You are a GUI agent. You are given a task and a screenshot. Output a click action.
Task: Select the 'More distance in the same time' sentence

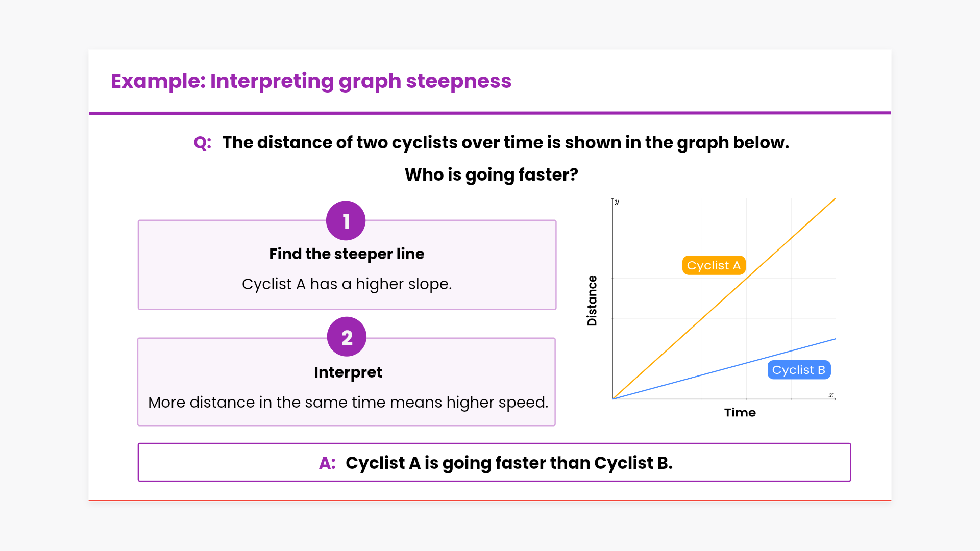coord(348,402)
